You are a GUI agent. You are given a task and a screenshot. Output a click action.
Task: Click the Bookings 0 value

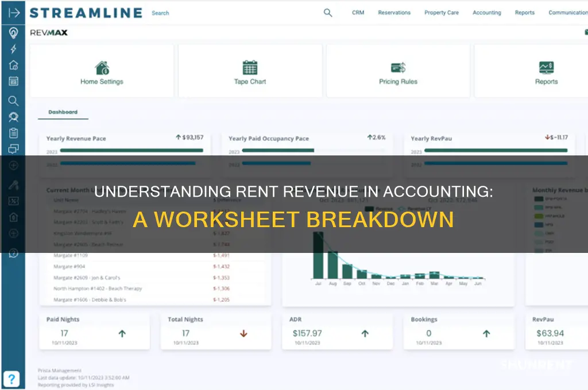[x=428, y=333]
